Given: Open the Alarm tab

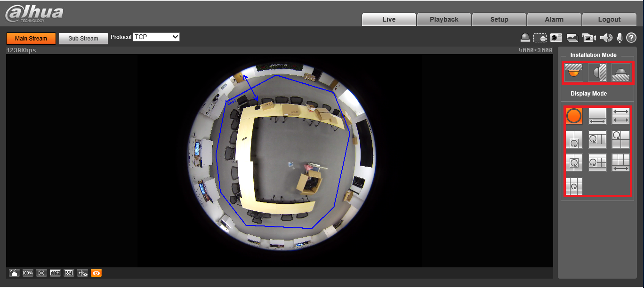Looking at the screenshot, I should click(x=554, y=19).
